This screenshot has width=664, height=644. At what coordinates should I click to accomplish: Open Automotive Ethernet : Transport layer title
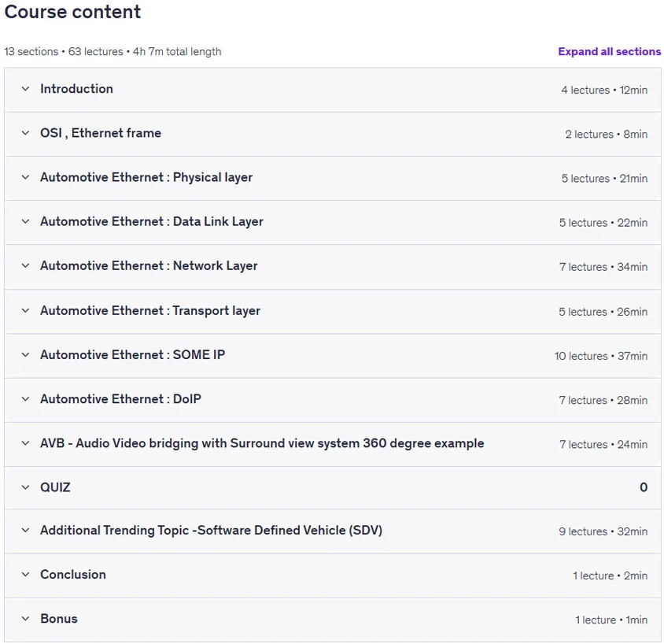pyautogui.click(x=150, y=310)
